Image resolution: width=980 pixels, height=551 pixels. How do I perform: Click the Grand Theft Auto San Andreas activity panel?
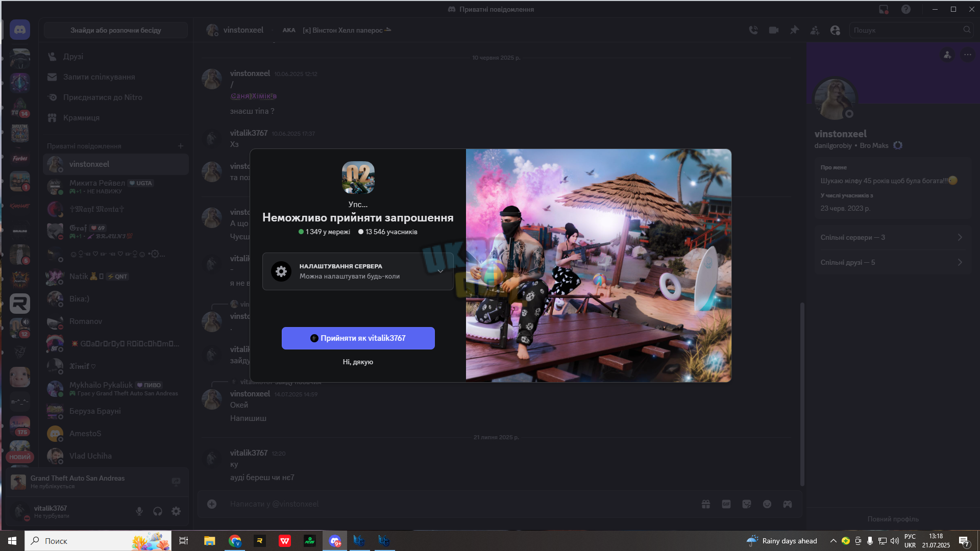(97, 482)
